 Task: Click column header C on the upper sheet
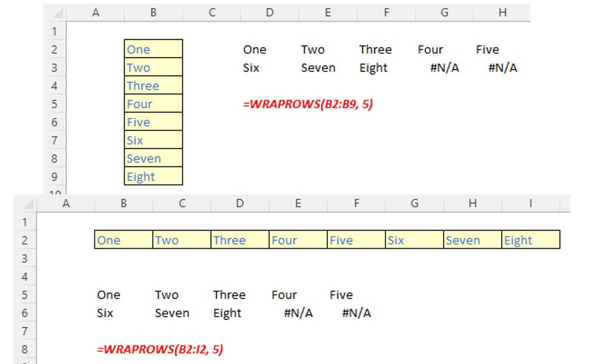click(211, 12)
